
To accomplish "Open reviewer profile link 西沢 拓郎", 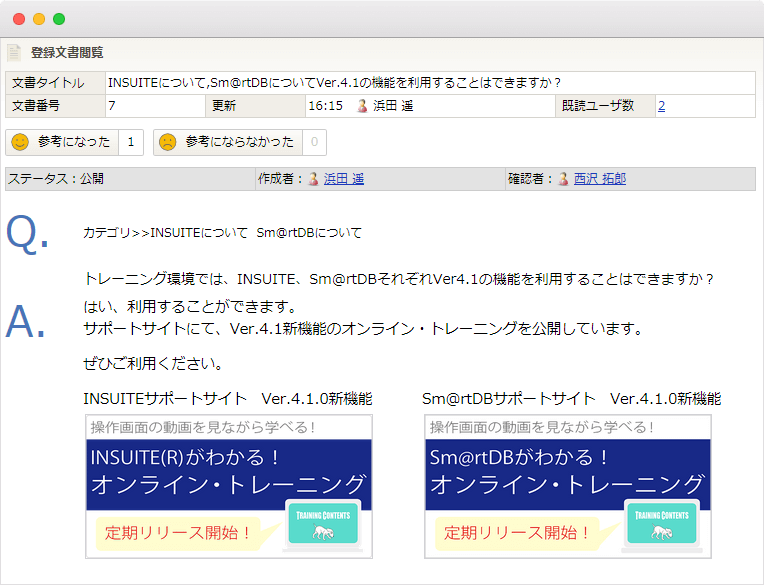I will coord(600,179).
